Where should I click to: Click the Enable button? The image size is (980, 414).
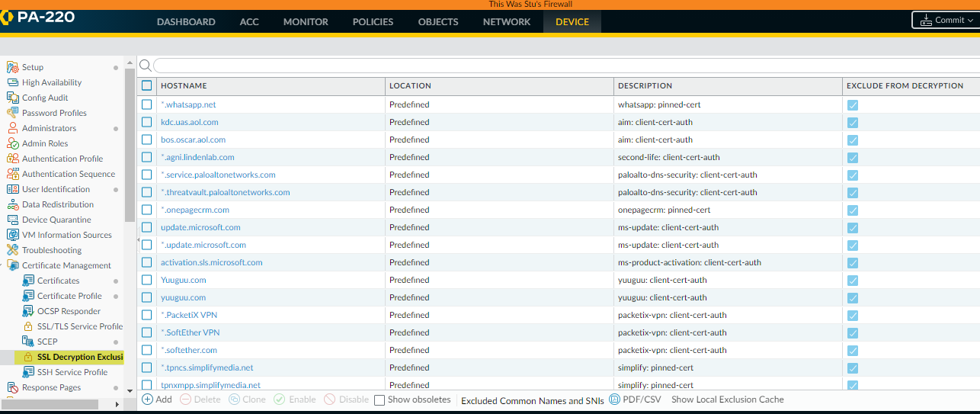pos(295,400)
